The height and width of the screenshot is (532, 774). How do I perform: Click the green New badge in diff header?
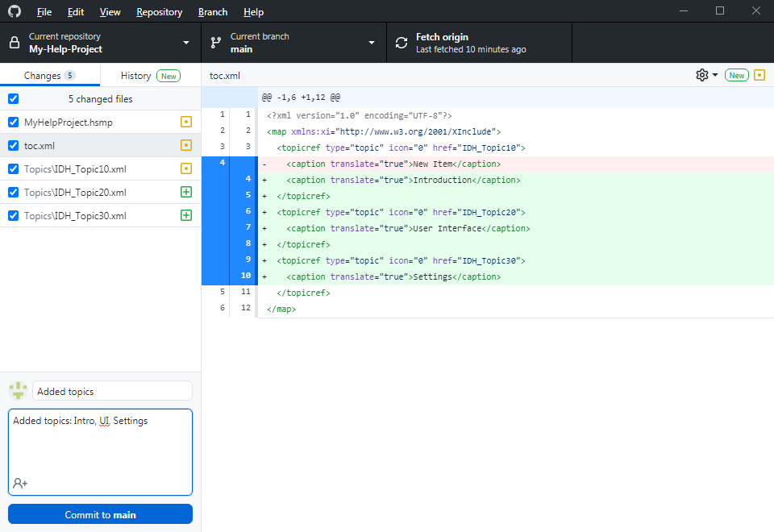click(736, 75)
